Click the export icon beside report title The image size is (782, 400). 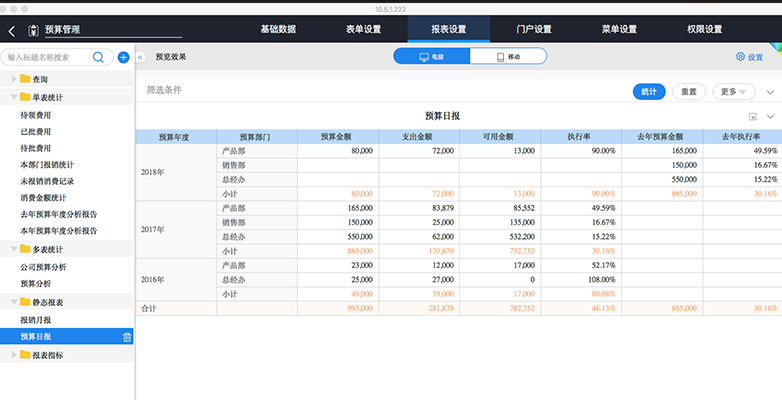pos(753,117)
